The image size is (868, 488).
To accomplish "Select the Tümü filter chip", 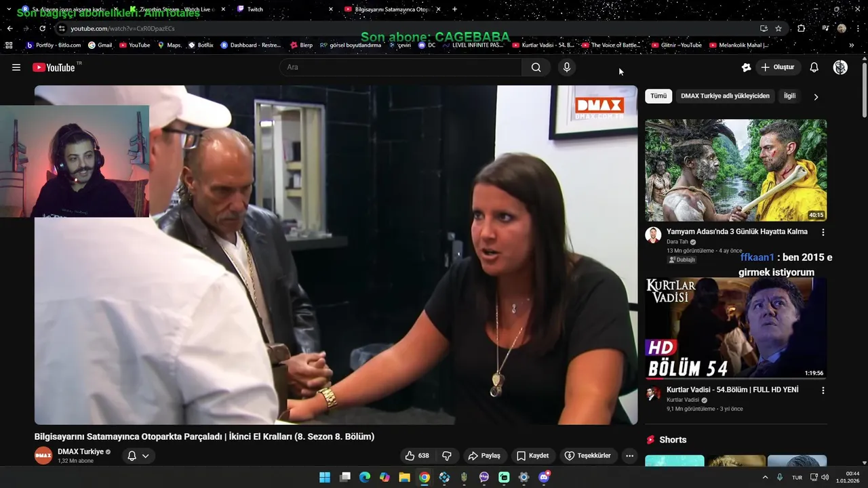I will [658, 96].
